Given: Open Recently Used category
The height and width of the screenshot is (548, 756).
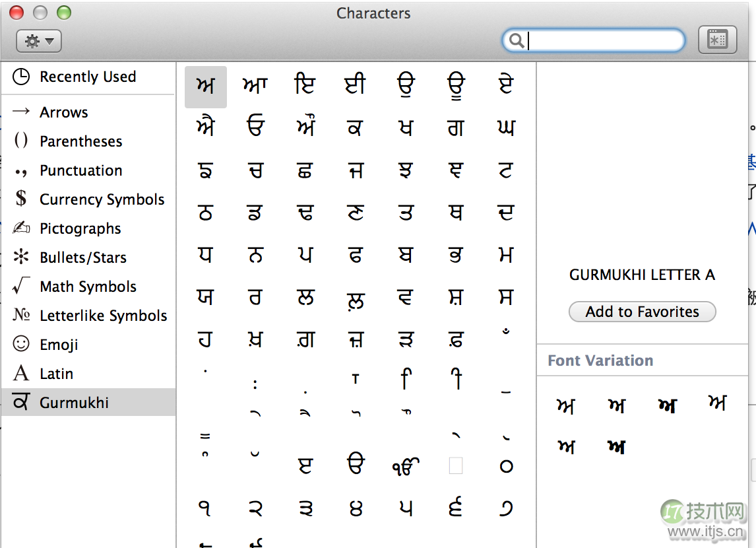Looking at the screenshot, I should click(88, 77).
